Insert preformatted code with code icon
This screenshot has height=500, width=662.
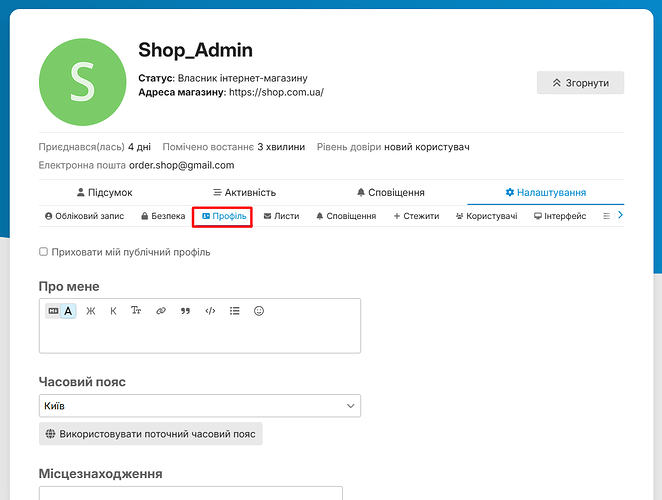point(210,311)
